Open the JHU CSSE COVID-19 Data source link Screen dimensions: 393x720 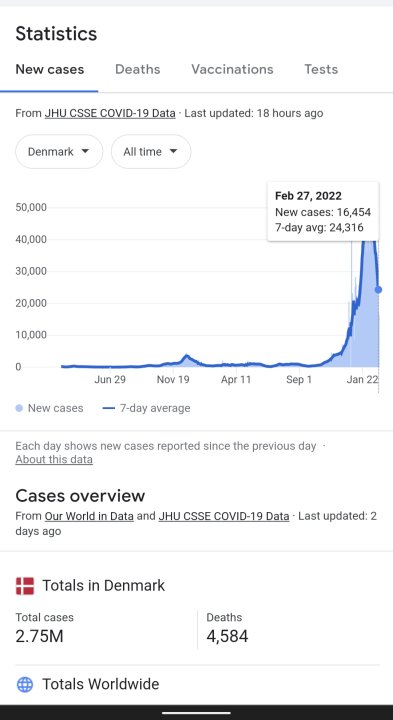pyautogui.click(x=110, y=113)
